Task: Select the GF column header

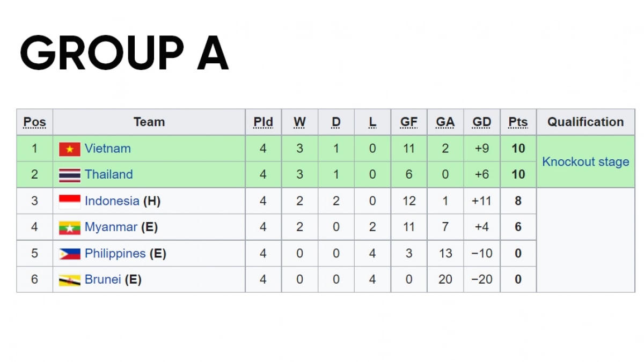Action: (409, 122)
